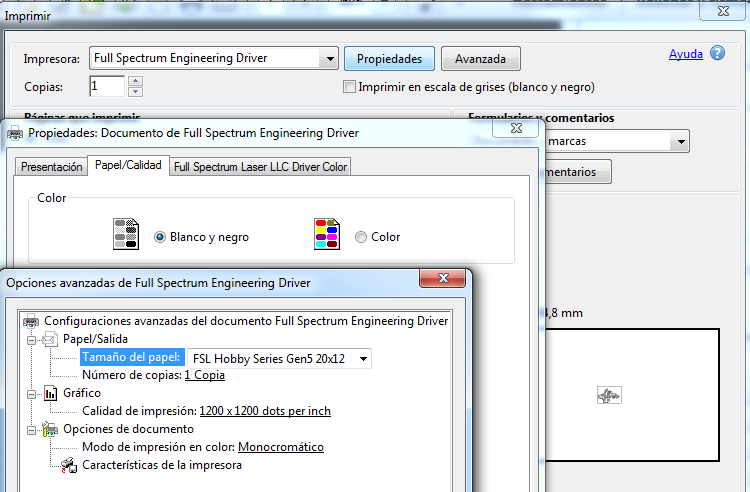Click 1200 x 1200 dots per inch value
This screenshot has width=750, height=492.
tap(265, 411)
